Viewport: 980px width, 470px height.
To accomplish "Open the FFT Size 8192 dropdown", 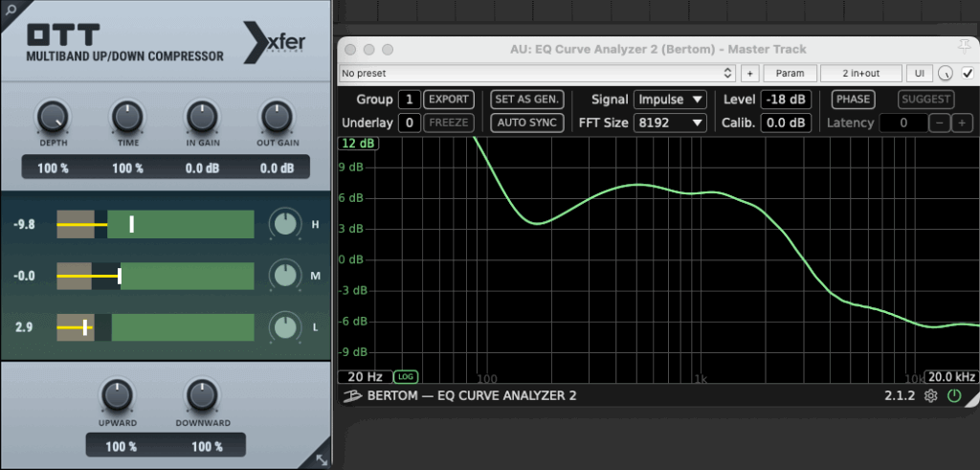I will tap(669, 123).
